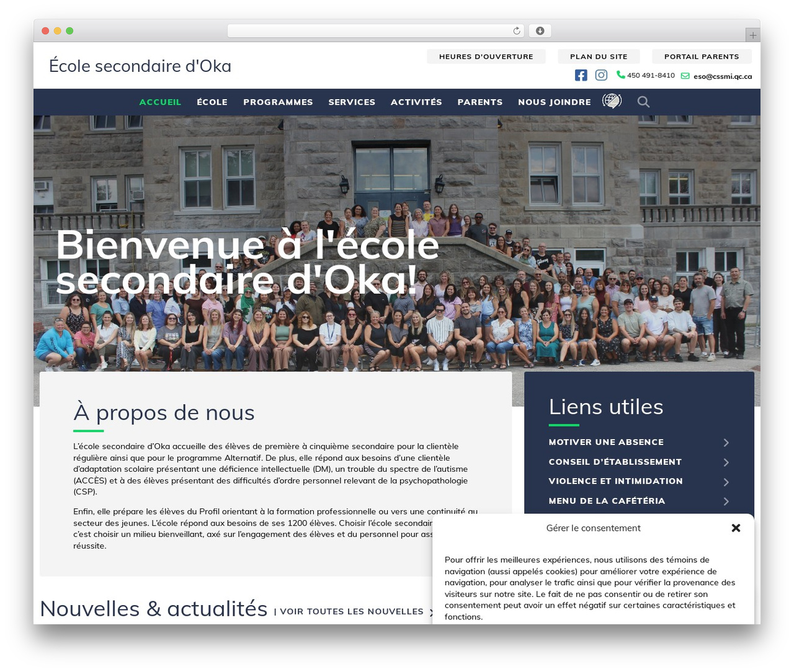Open Conseil d'établissement link

tap(615, 462)
